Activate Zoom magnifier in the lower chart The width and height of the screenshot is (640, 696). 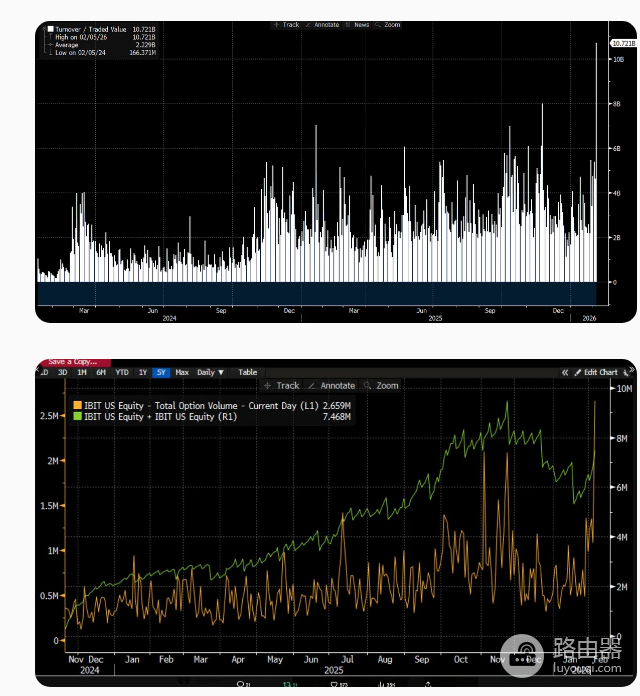(381, 386)
